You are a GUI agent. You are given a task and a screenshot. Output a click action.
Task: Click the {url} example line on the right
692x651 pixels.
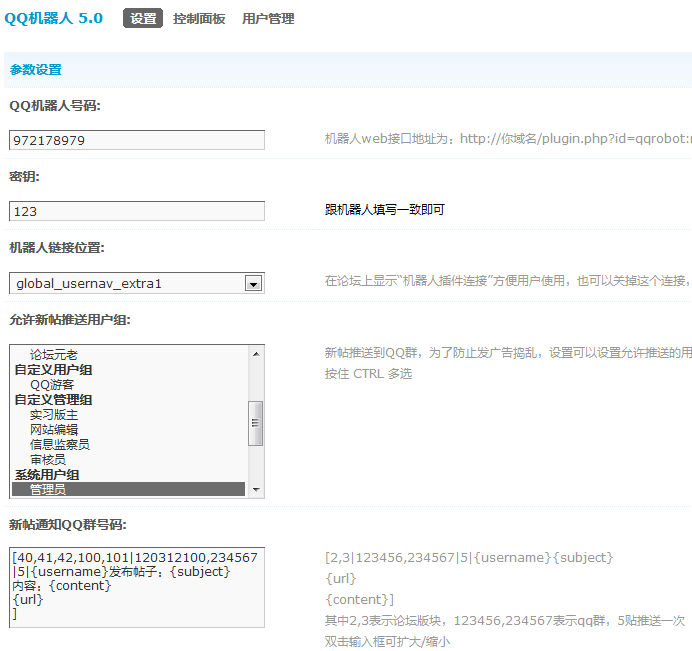[340, 578]
